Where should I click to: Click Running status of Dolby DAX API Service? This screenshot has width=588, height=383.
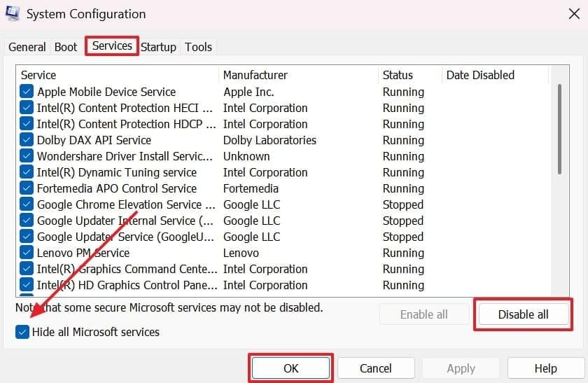403,140
